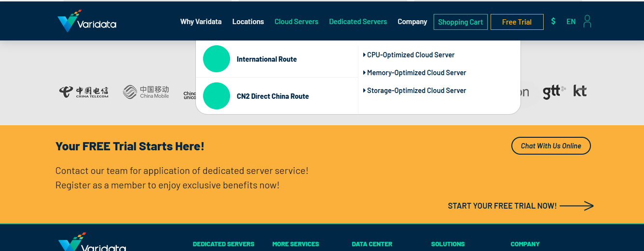Open the Why Varidata menu
This screenshot has width=644, height=251.
click(x=201, y=22)
